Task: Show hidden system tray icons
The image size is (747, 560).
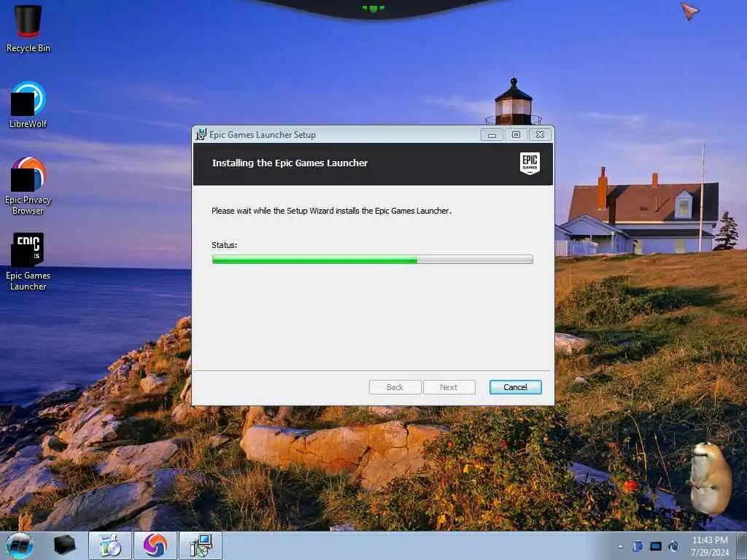Action: click(x=620, y=546)
